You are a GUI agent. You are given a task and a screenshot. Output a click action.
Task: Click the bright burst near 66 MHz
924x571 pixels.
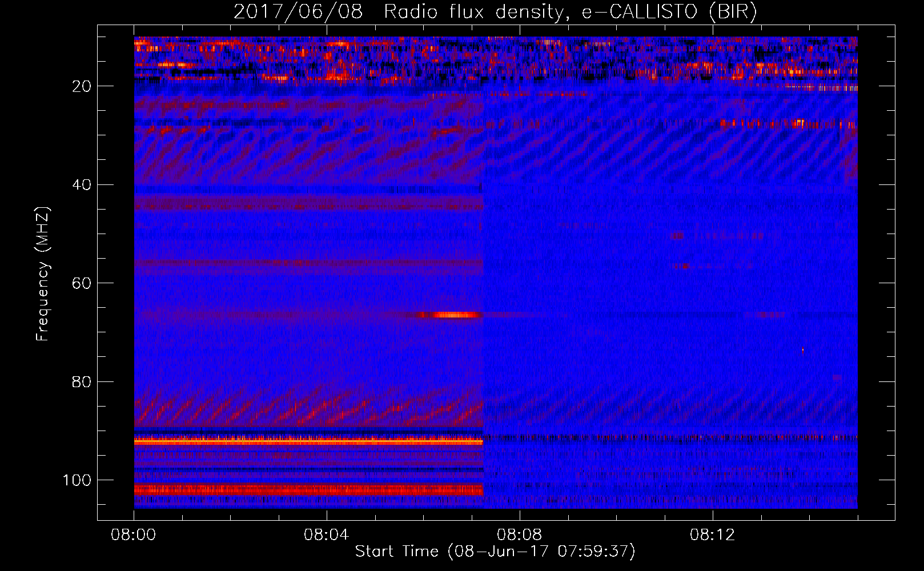[454, 315]
